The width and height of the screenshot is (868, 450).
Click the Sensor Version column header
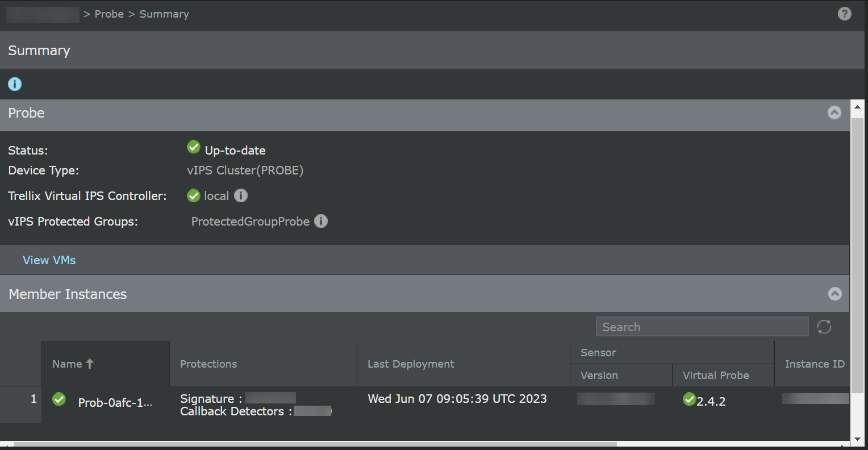[621, 375]
